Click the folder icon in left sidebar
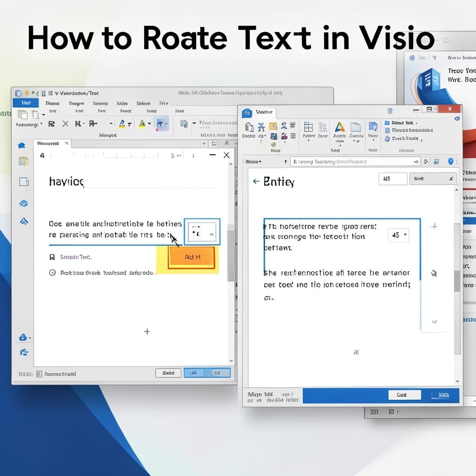This screenshot has height=476, width=476. pyautogui.click(x=24, y=161)
